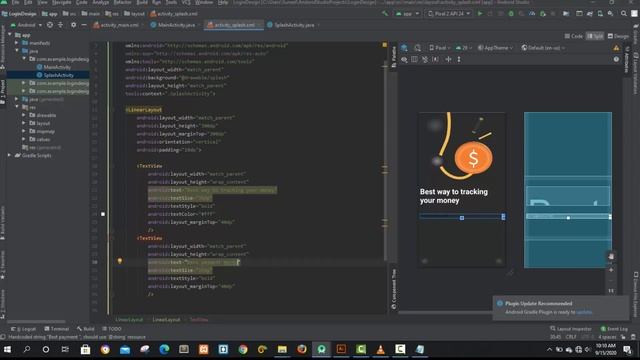The height and width of the screenshot is (360, 640).
Task: Click the help question icon in the design toolbar
Action: tap(616, 59)
